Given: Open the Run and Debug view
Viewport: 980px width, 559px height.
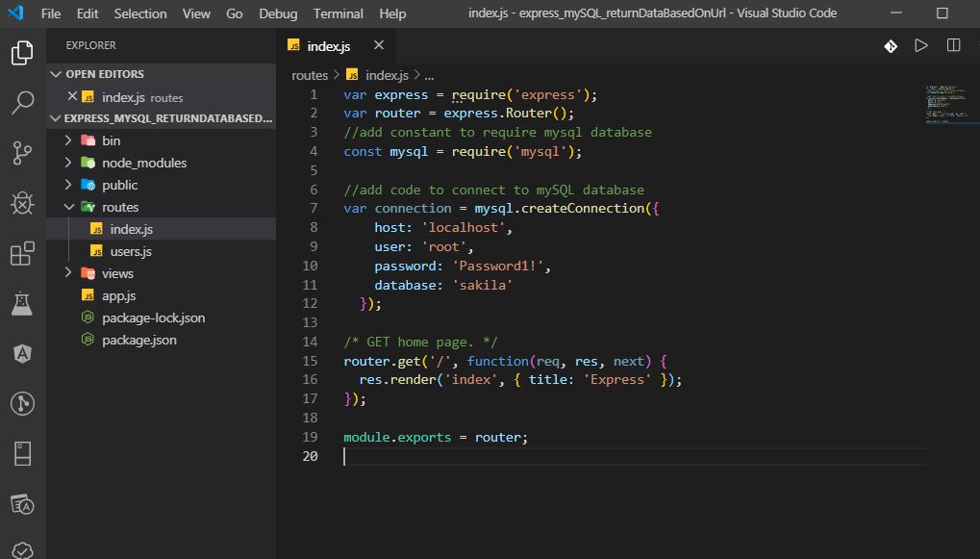Looking at the screenshot, I should click(x=22, y=203).
